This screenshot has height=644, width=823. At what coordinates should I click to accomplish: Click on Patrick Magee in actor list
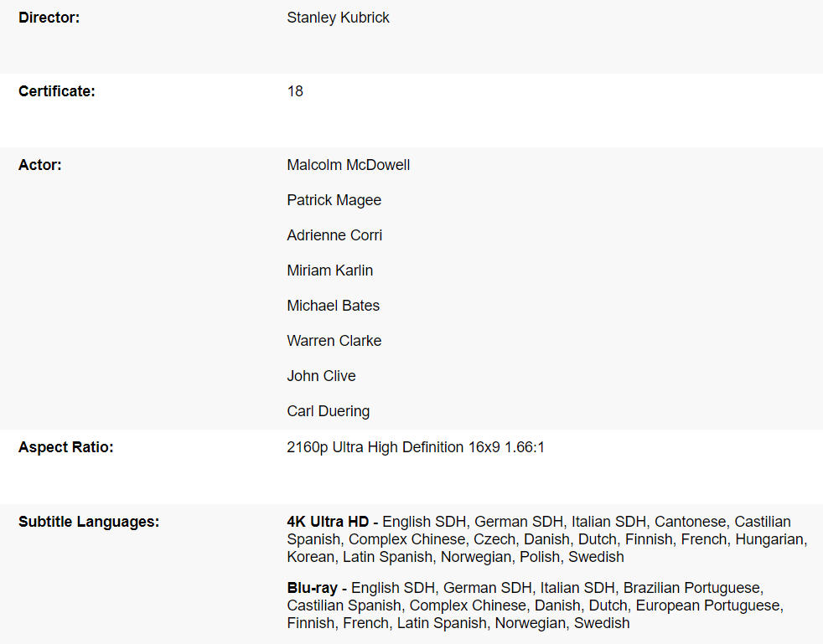(x=334, y=200)
